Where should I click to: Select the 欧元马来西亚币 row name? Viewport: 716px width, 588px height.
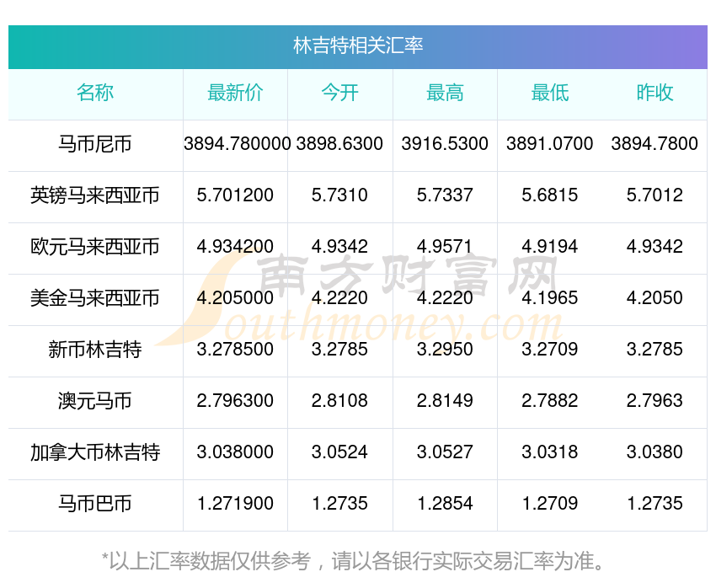click(x=95, y=247)
